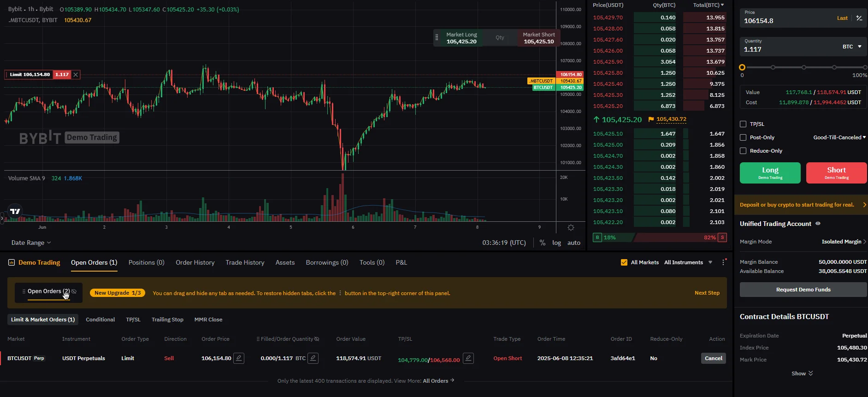The height and width of the screenshot is (397, 868).
Task: Hide the Open Orders tab in tutorial
Action: pyautogui.click(x=74, y=291)
